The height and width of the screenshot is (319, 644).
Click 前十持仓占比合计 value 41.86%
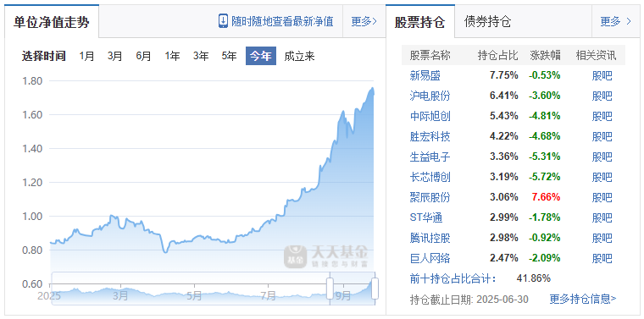[x=533, y=278]
